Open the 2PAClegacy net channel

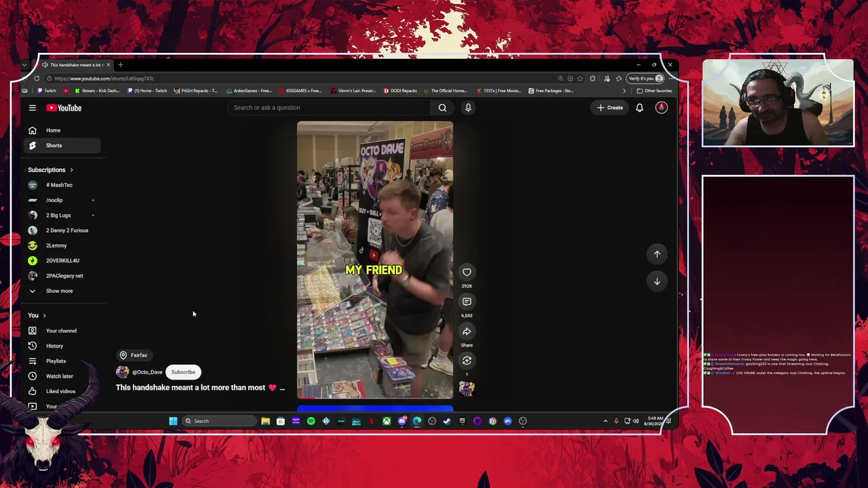pos(62,276)
